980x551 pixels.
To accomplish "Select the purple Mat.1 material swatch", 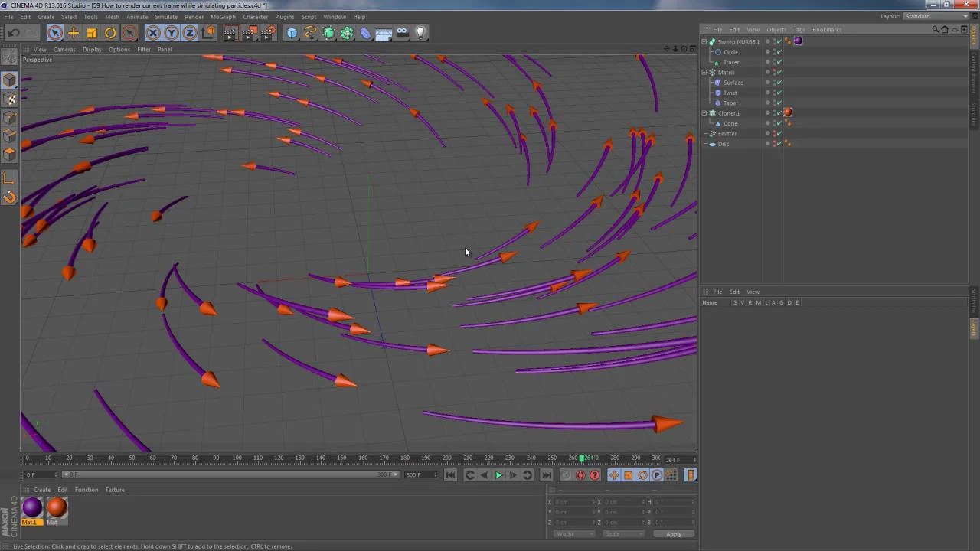I will [32, 507].
